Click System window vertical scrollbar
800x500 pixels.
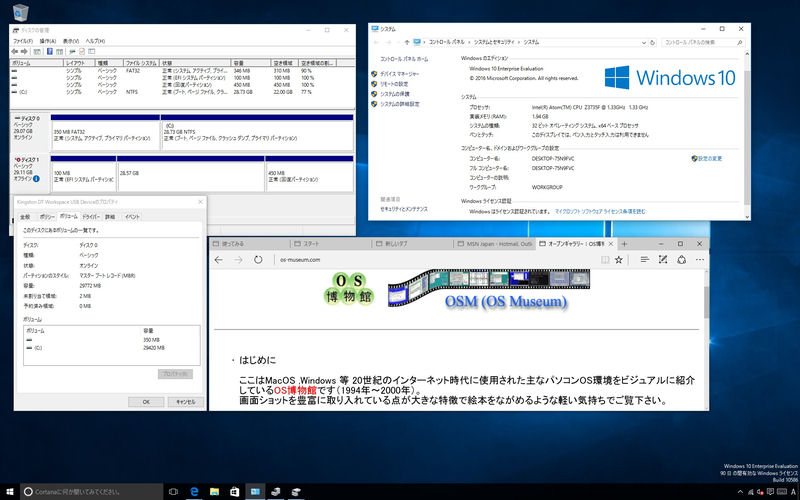[x=747, y=135]
